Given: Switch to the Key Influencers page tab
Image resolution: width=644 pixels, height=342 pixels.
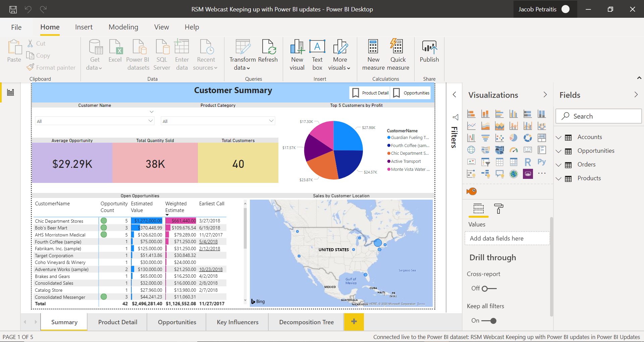Looking at the screenshot, I should pyautogui.click(x=237, y=322).
